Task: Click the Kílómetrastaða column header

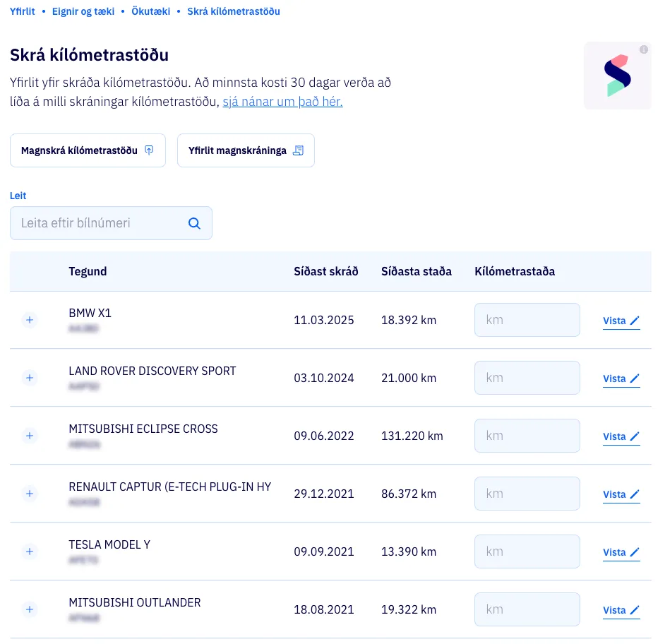Action: click(515, 272)
